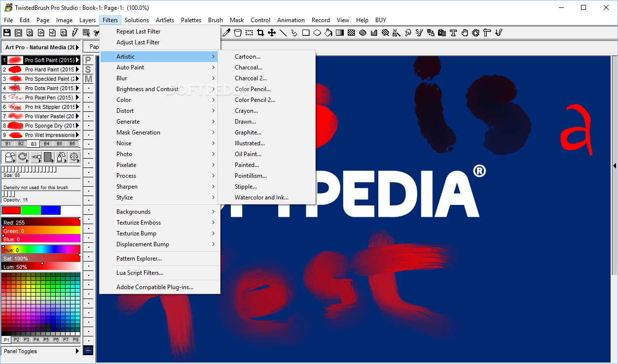
Task: Select brush Pro Wet Impressionist
Action: pos(41,135)
